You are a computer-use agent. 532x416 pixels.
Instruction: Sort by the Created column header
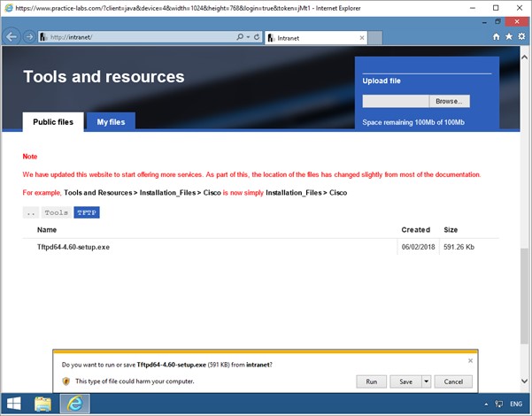416,230
